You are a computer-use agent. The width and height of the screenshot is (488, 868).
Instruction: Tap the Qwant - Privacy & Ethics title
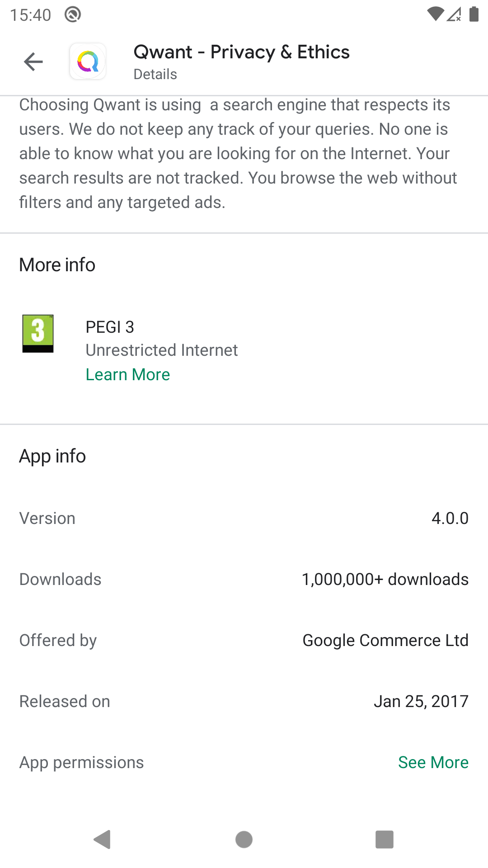tap(242, 52)
